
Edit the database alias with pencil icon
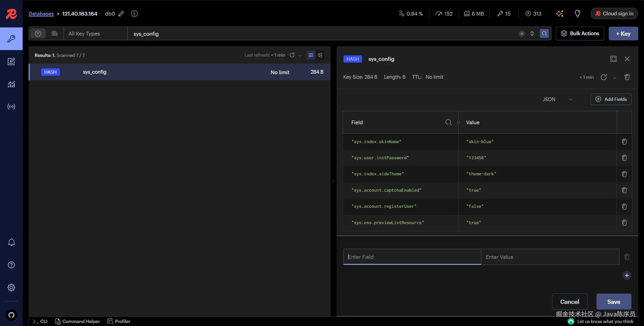click(121, 14)
